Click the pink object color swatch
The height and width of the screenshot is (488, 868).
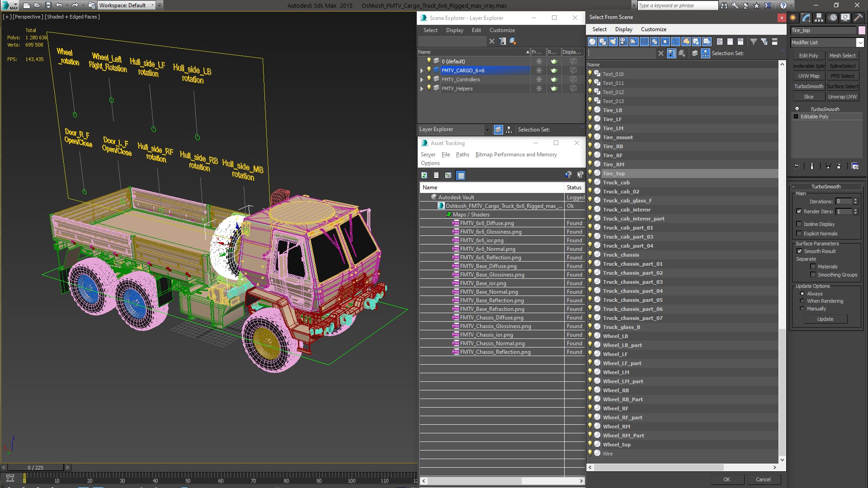click(x=862, y=30)
